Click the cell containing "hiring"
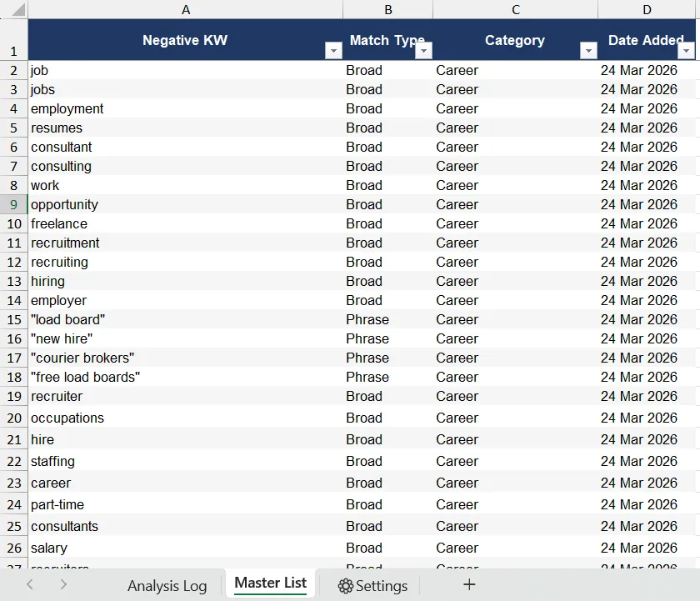Screen dimensions: 700x601 (186, 281)
